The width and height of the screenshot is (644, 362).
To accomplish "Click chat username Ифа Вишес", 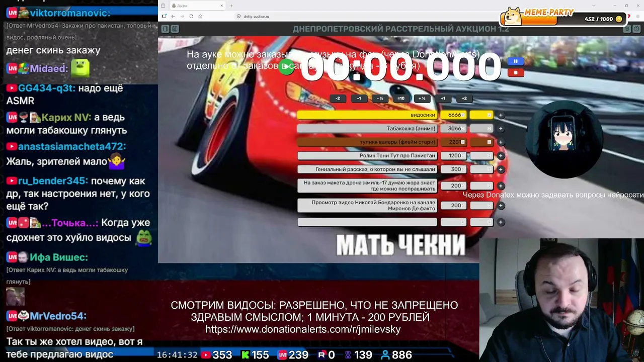I will pos(59,257).
